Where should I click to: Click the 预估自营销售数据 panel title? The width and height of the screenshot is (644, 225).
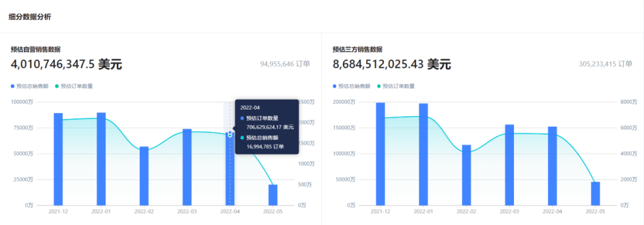[x=36, y=49]
